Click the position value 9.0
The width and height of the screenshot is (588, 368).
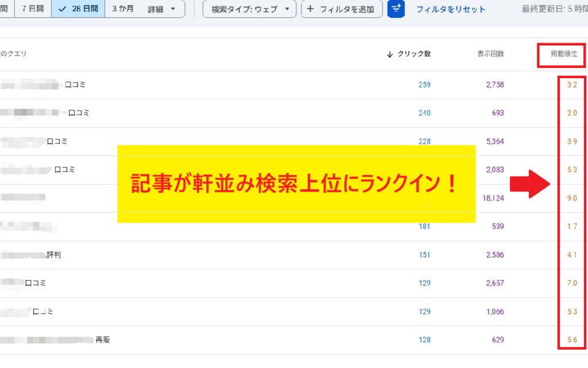tap(572, 198)
